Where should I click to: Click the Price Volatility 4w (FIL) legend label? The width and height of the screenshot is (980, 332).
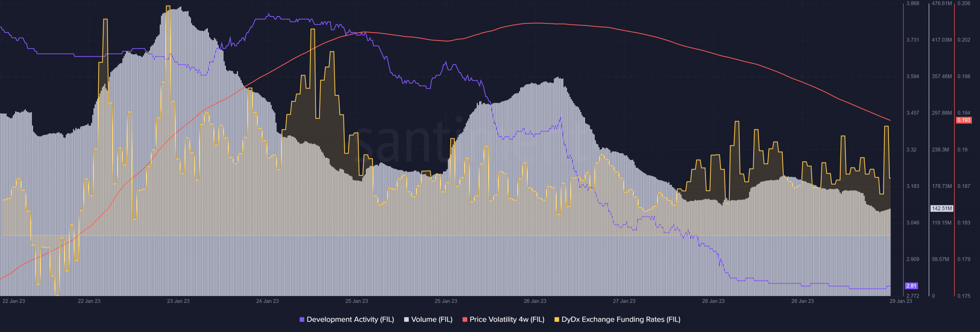507,319
